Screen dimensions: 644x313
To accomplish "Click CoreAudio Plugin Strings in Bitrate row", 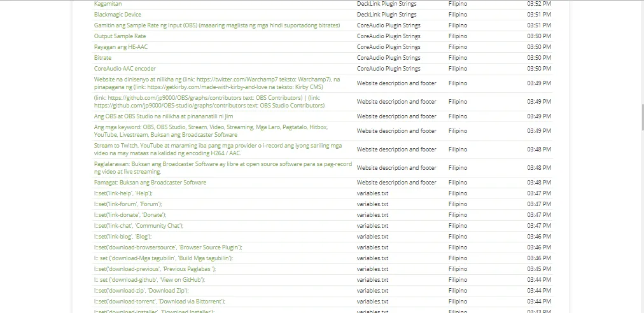I will coord(389,58).
